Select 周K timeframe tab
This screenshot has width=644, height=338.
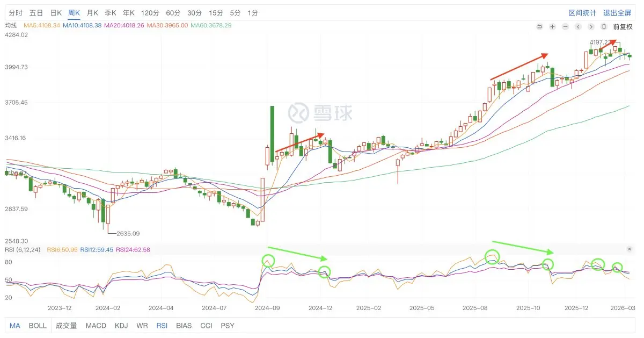pos(74,12)
